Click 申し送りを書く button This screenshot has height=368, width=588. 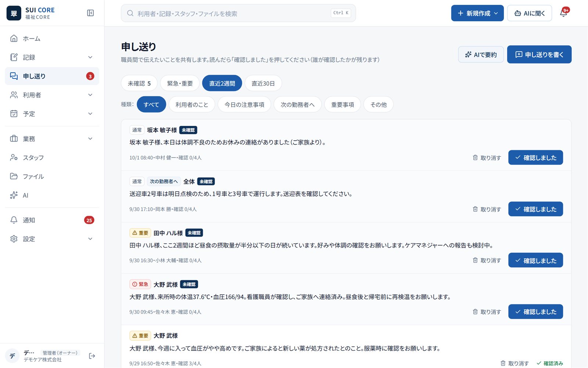tap(539, 54)
